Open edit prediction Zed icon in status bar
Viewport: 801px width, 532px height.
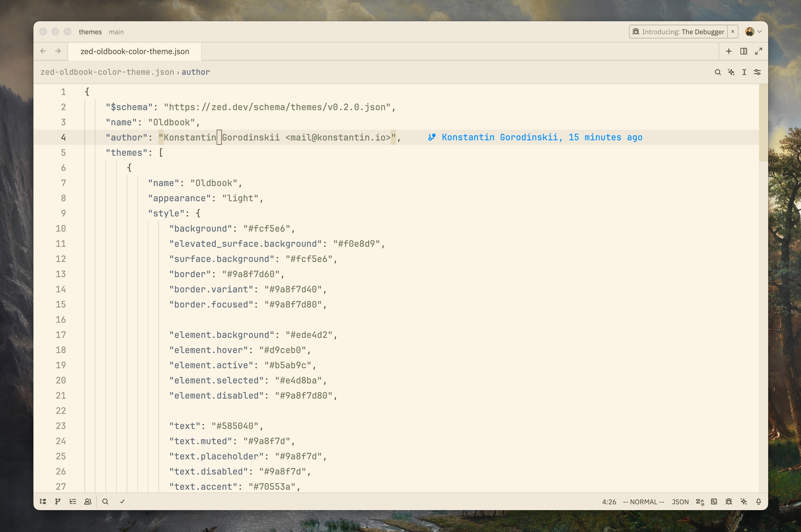click(700, 502)
